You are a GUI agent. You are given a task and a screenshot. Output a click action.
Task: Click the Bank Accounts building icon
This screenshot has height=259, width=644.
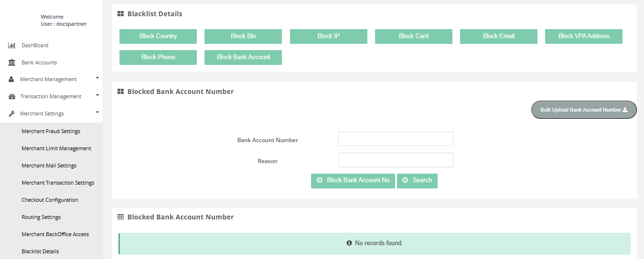(x=12, y=62)
